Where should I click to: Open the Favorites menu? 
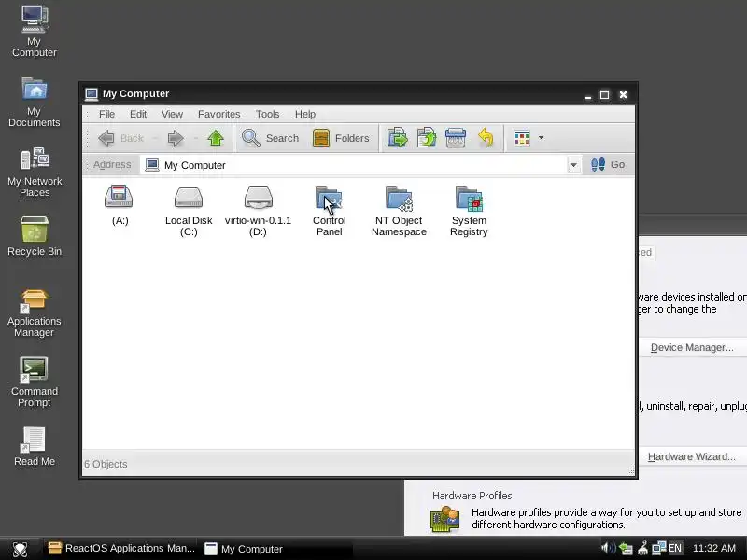click(x=219, y=114)
